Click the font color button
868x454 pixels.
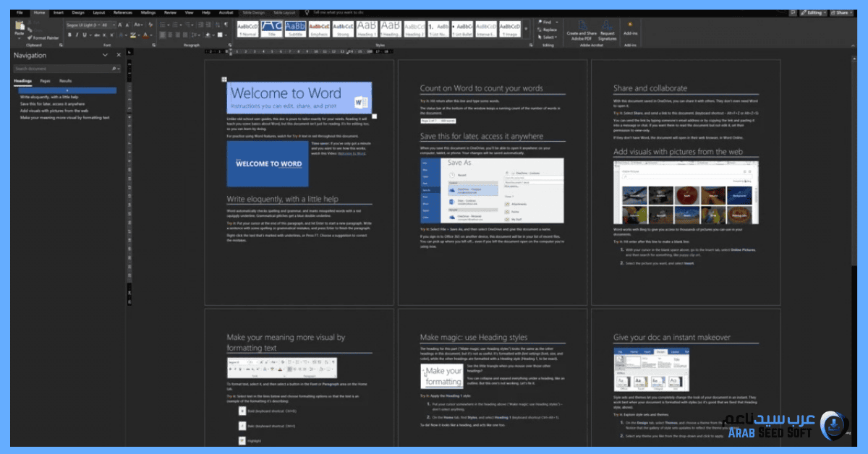coord(145,35)
